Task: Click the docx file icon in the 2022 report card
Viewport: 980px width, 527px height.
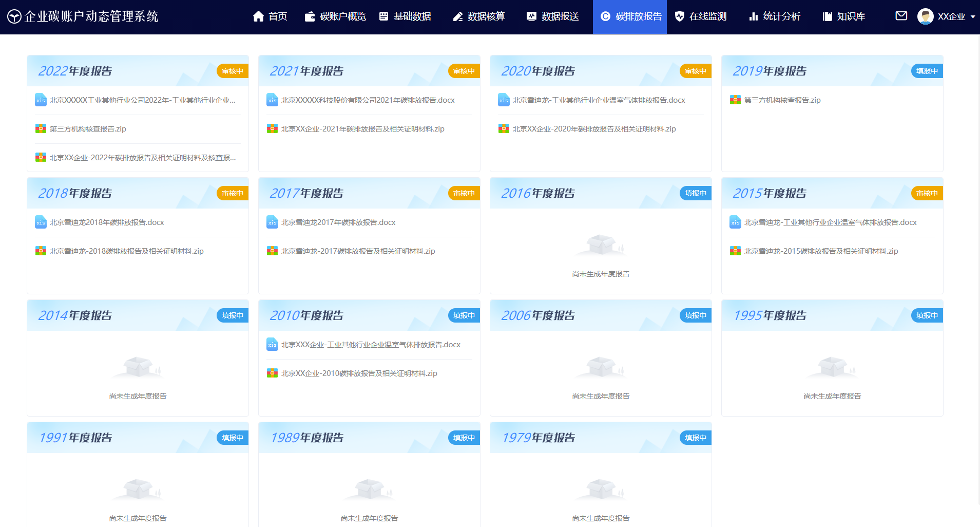Action: coord(41,100)
